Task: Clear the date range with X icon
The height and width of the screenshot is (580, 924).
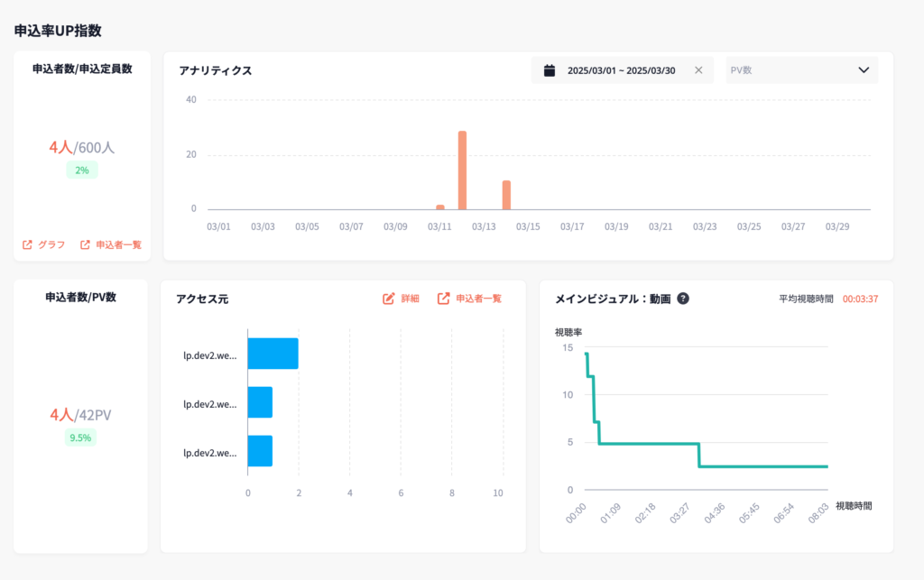Action: point(698,70)
